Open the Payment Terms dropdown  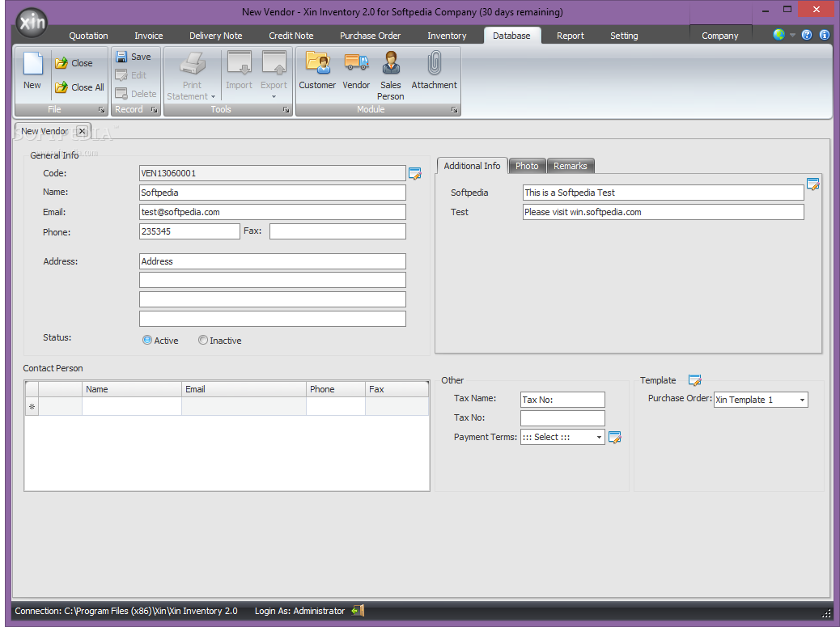point(599,438)
